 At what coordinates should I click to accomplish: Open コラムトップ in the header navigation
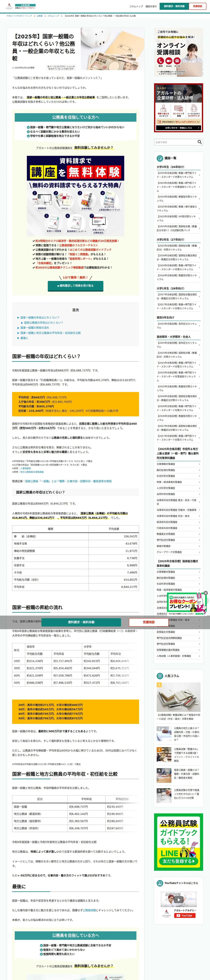[136, 7]
